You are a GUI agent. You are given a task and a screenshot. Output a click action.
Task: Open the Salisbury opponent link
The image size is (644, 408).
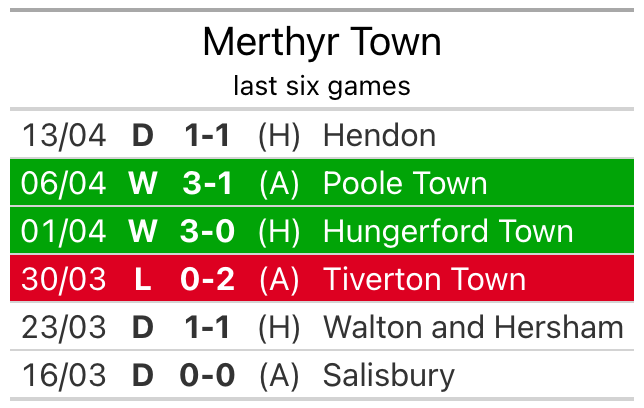coord(388,375)
